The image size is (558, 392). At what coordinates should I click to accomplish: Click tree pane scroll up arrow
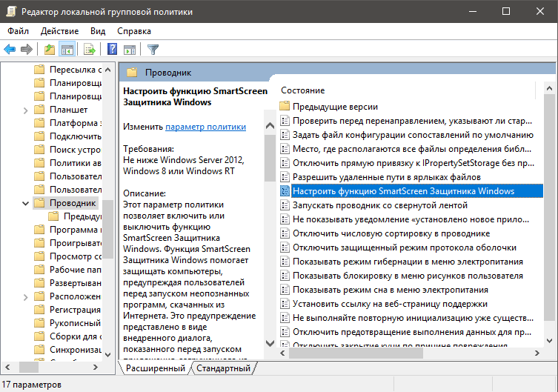click(x=108, y=70)
